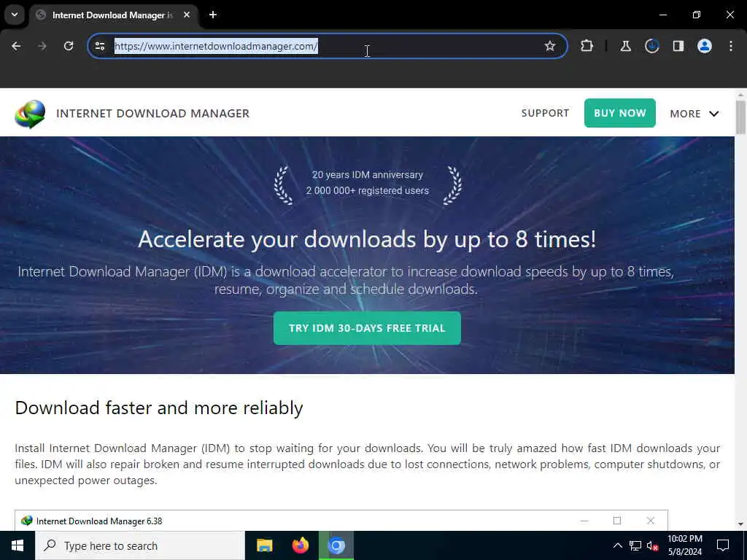The image size is (747, 560).
Task: Open the Chrome profile avatar
Action: 704,46
